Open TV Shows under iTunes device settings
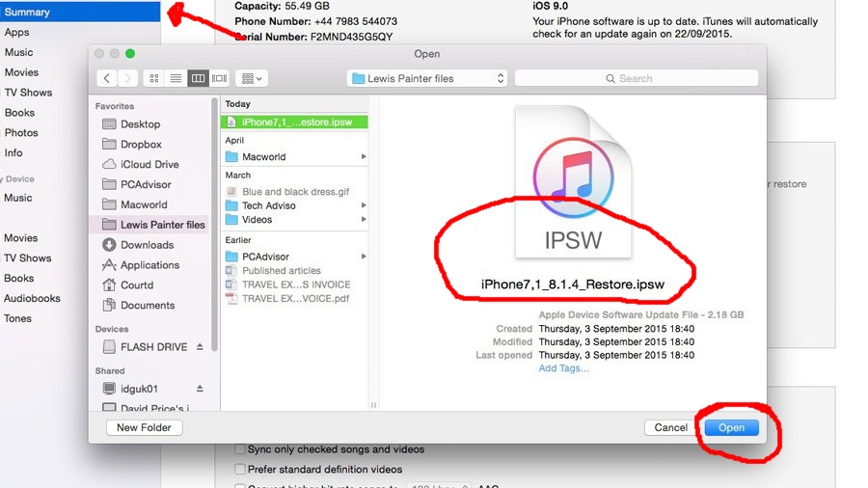868x488 pixels. point(28,93)
